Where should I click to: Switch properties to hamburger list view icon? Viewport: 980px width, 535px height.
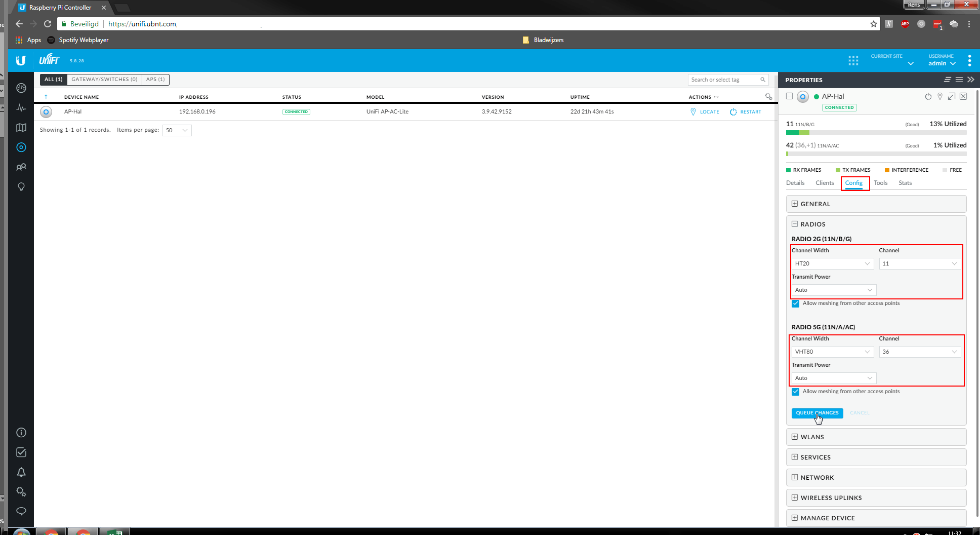click(x=959, y=80)
